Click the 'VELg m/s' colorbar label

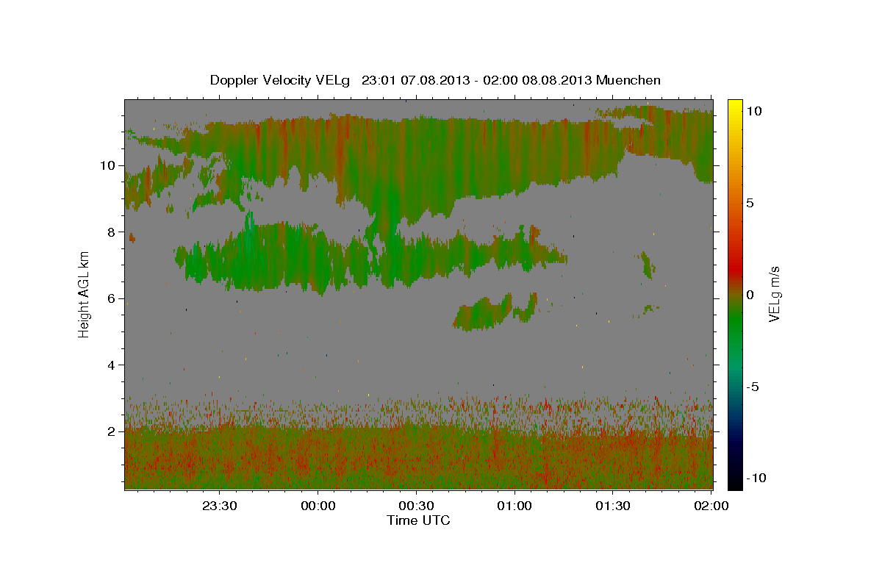pos(775,294)
